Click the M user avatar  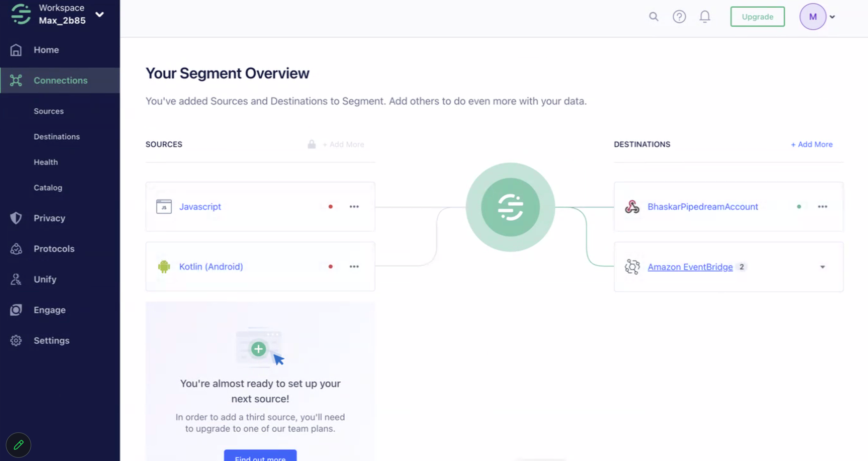click(813, 17)
